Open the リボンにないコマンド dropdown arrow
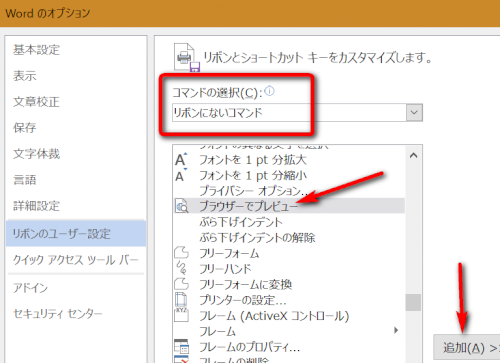Image resolution: width=500 pixels, height=363 pixels. pos(414,112)
